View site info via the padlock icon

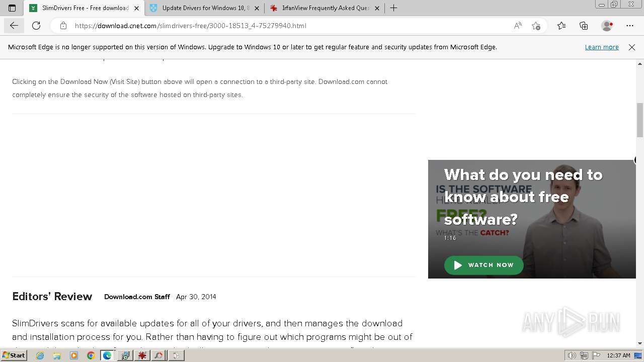[63, 26]
